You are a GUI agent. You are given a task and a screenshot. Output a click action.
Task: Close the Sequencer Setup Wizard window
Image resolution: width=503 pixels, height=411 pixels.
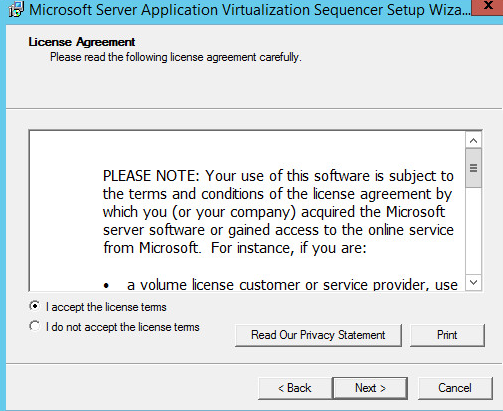tap(487, 7)
